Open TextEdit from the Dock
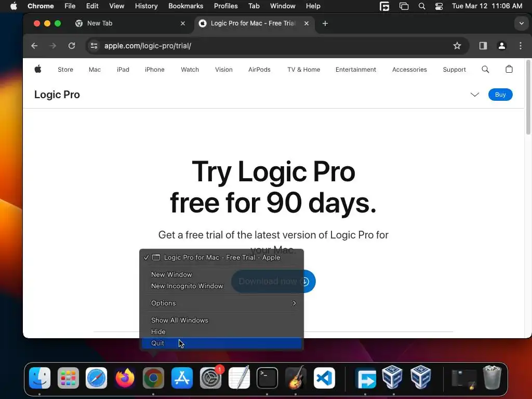This screenshot has width=532, height=399. point(239,378)
